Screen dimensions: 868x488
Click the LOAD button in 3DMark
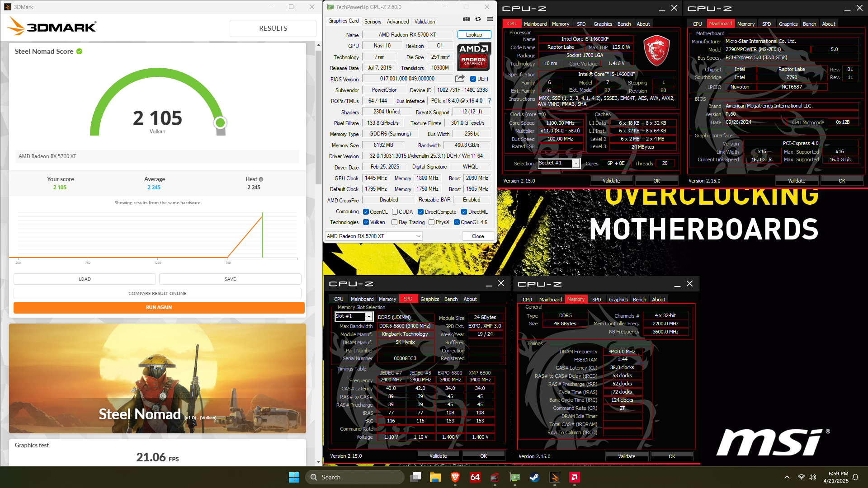tap(85, 279)
